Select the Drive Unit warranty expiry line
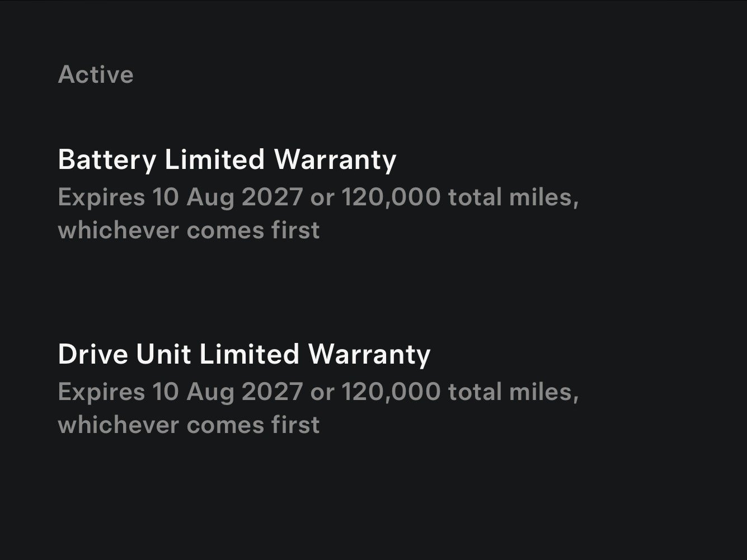 tap(318, 392)
